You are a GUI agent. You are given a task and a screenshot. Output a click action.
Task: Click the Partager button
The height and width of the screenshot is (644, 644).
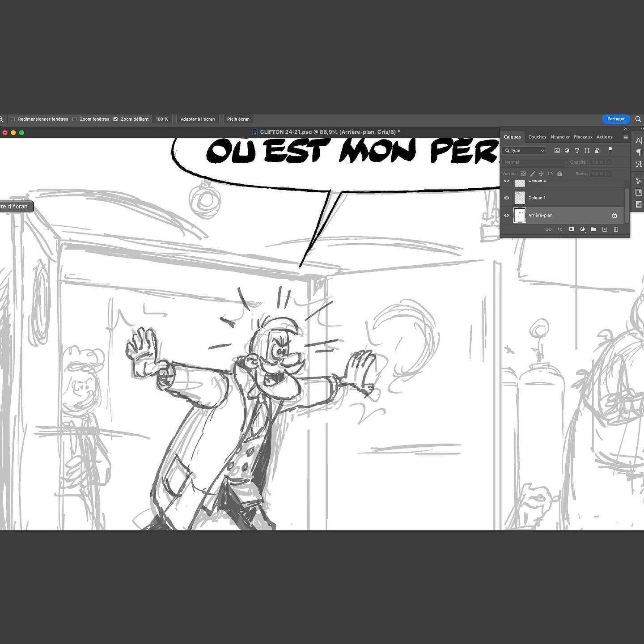coord(616,119)
